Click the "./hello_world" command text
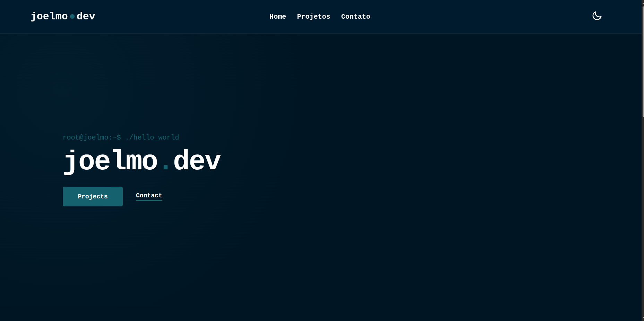This screenshot has width=644, height=321. coord(152,137)
